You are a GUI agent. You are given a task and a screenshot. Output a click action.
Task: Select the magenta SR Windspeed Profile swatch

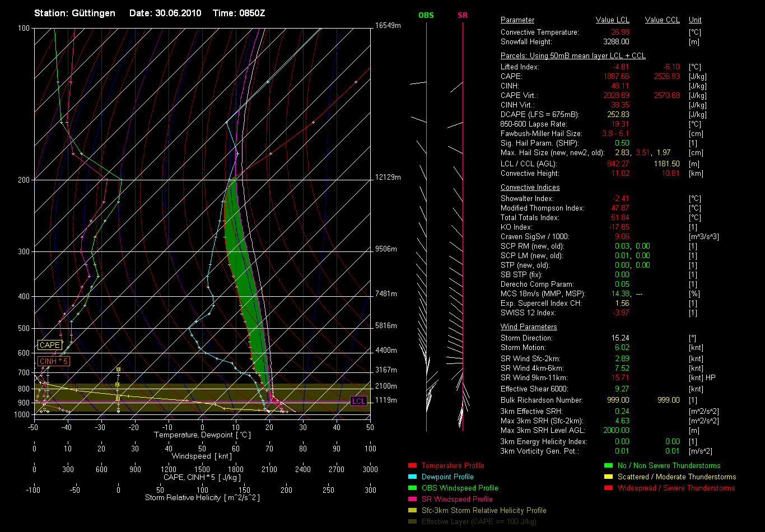pos(413,499)
